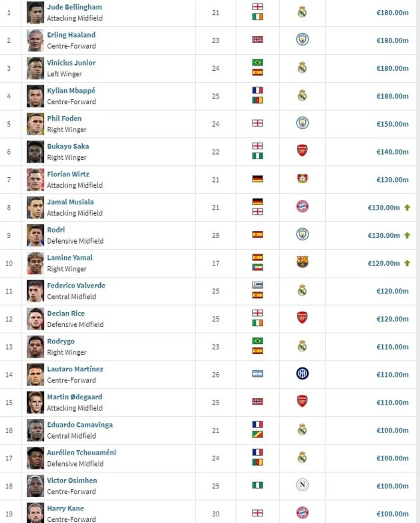The width and height of the screenshot is (420, 523).
Task: Click the Manchester City crest in Haaland's row
Action: coord(303,39)
